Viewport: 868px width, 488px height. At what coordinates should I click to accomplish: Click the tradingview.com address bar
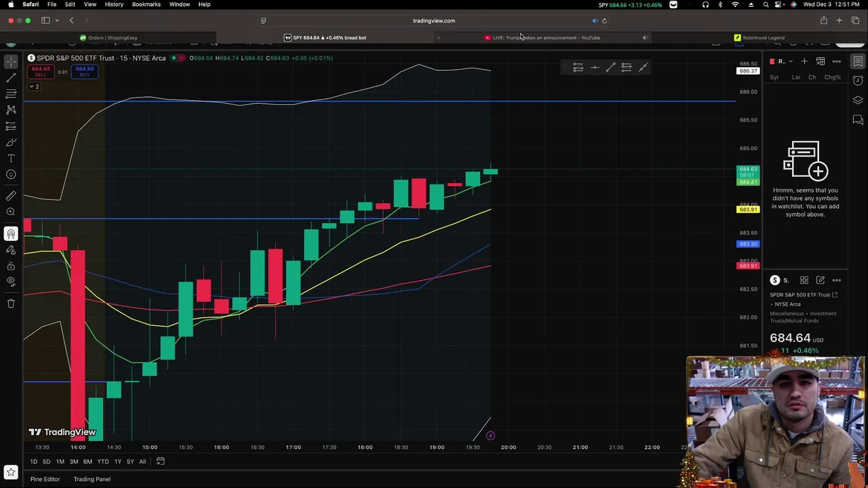(434, 20)
